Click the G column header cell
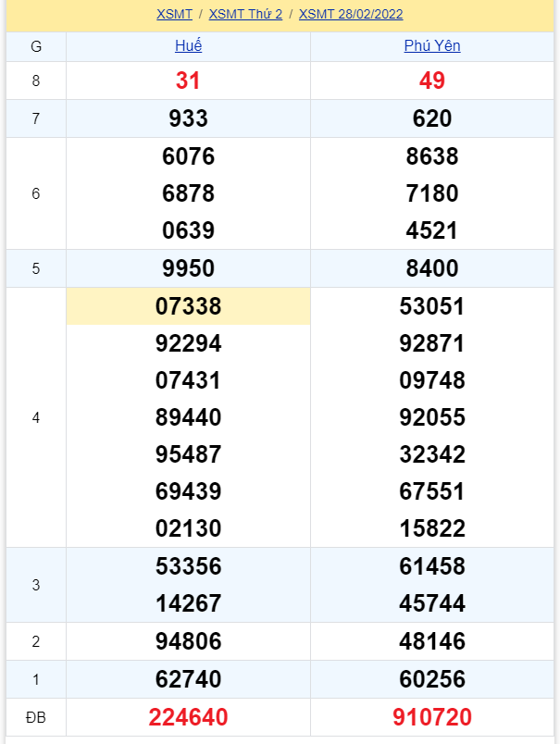The width and height of the screenshot is (560, 744). coord(36,46)
